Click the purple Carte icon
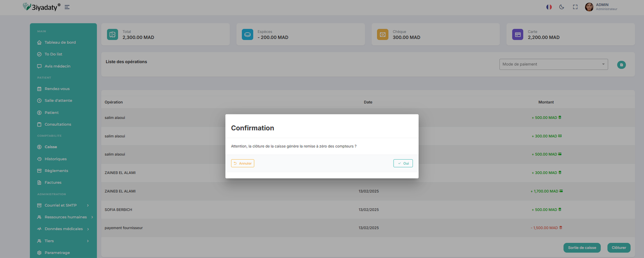 coord(518,35)
